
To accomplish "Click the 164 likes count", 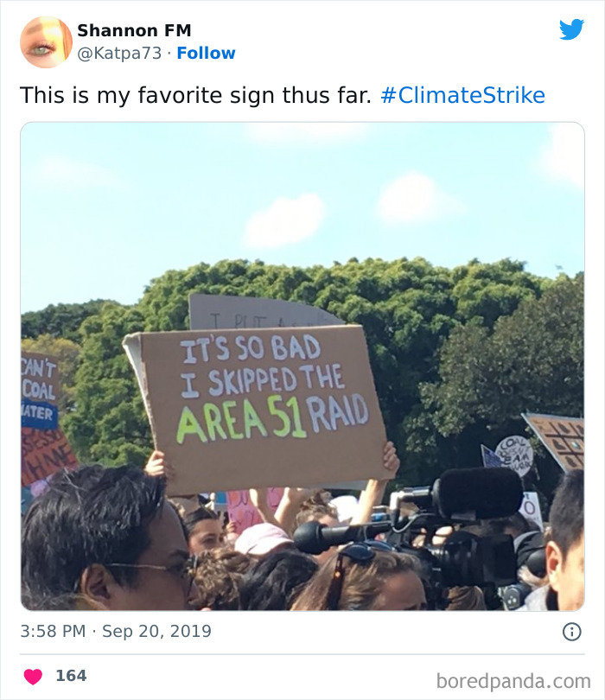I will pyautogui.click(x=71, y=676).
